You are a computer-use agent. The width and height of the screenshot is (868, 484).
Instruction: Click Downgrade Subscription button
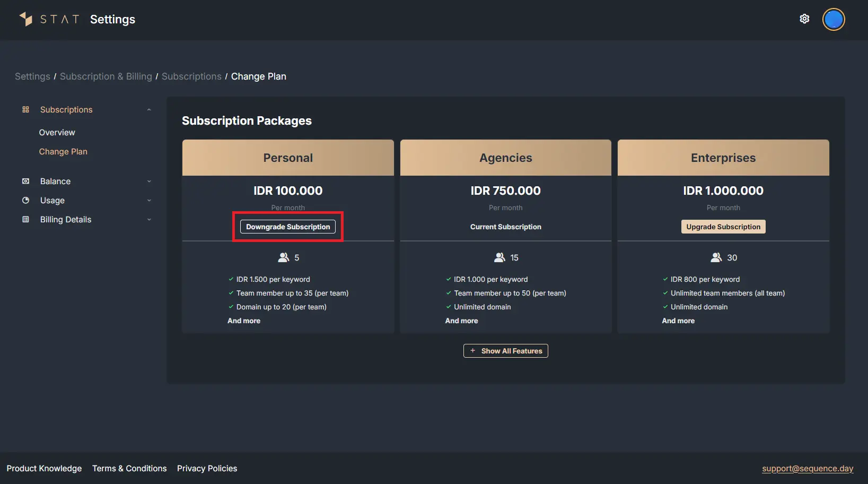click(x=288, y=227)
